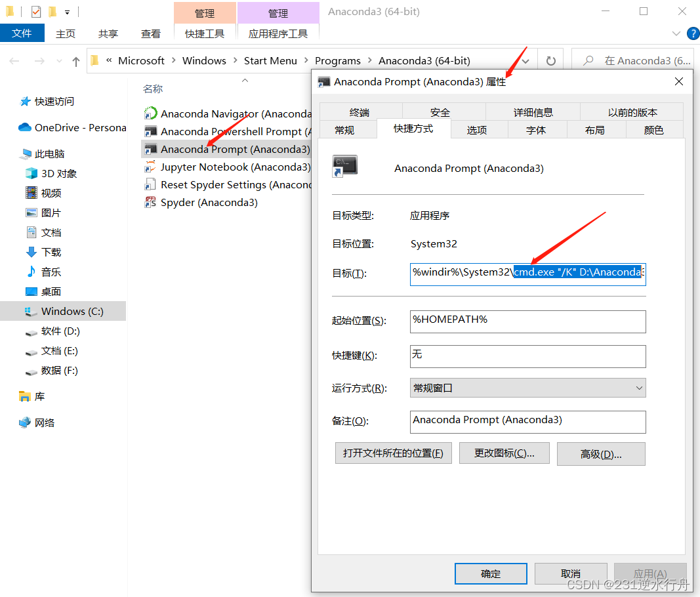Switch to 颜色 Colors properties tab

654,130
